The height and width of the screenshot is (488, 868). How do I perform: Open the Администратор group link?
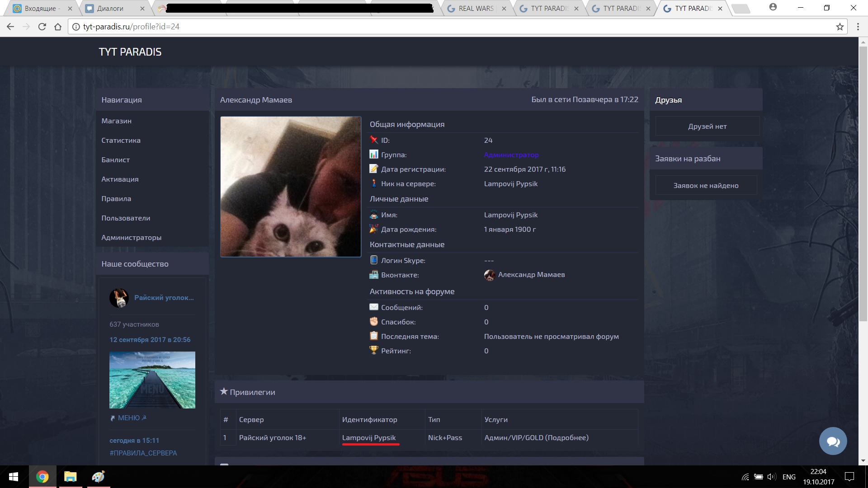[511, 155]
